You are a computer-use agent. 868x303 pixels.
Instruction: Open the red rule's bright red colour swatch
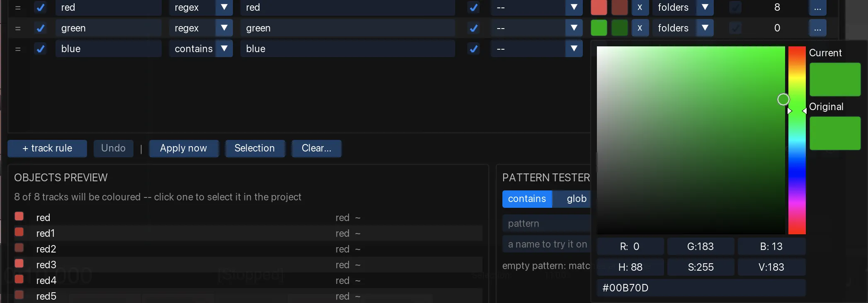tap(599, 7)
